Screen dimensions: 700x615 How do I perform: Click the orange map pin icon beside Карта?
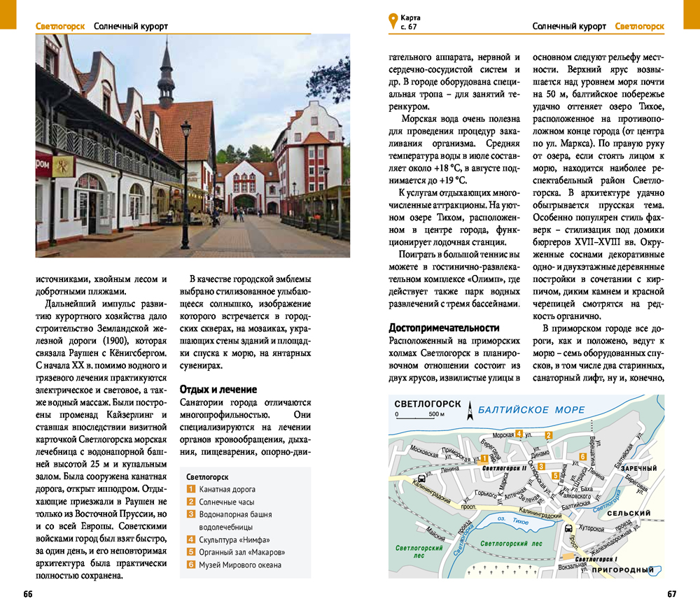(x=393, y=22)
